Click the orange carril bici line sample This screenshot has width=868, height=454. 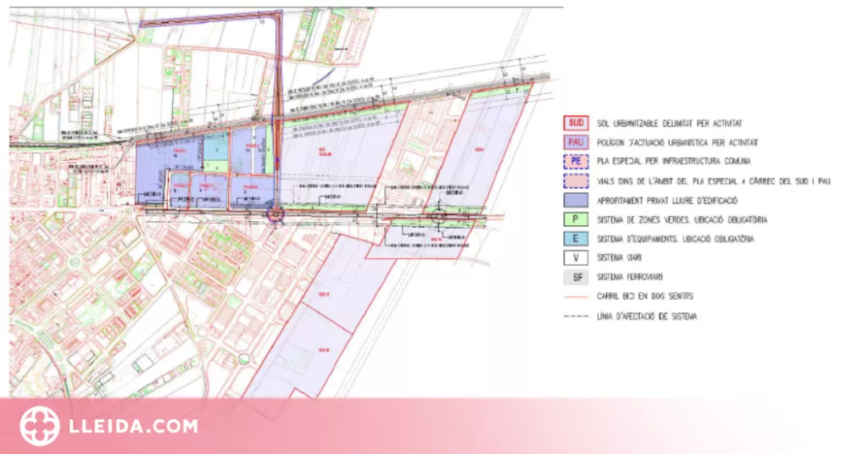pyautogui.click(x=576, y=297)
